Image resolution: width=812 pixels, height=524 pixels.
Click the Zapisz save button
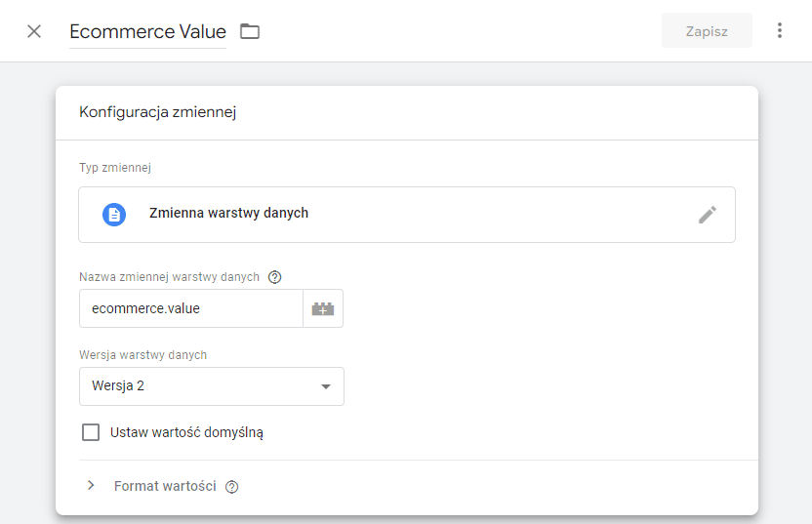tap(707, 31)
